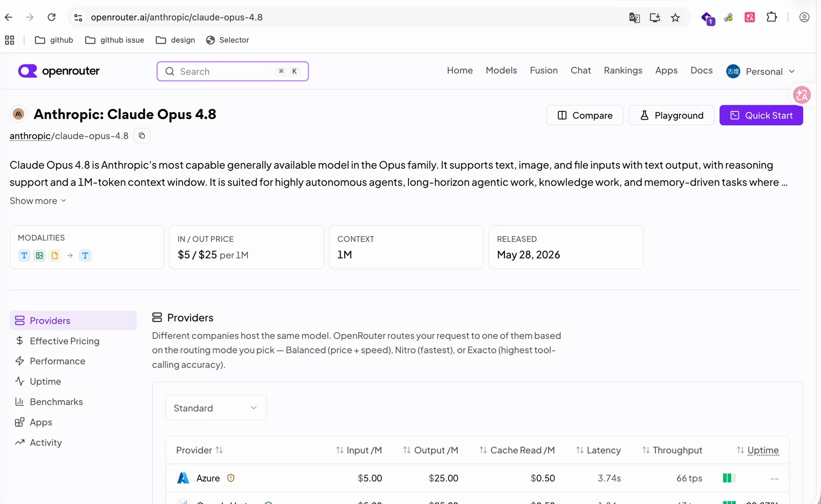Click the Azure uptime bar indicator
Image resolution: width=821 pixels, height=504 pixels.
[729, 478]
